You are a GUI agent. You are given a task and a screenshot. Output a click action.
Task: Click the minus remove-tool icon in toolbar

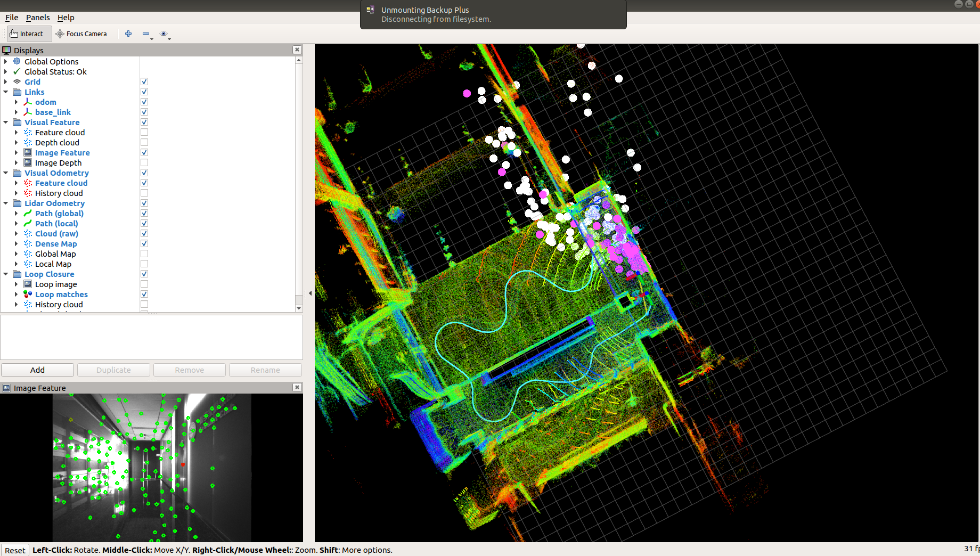coord(145,34)
